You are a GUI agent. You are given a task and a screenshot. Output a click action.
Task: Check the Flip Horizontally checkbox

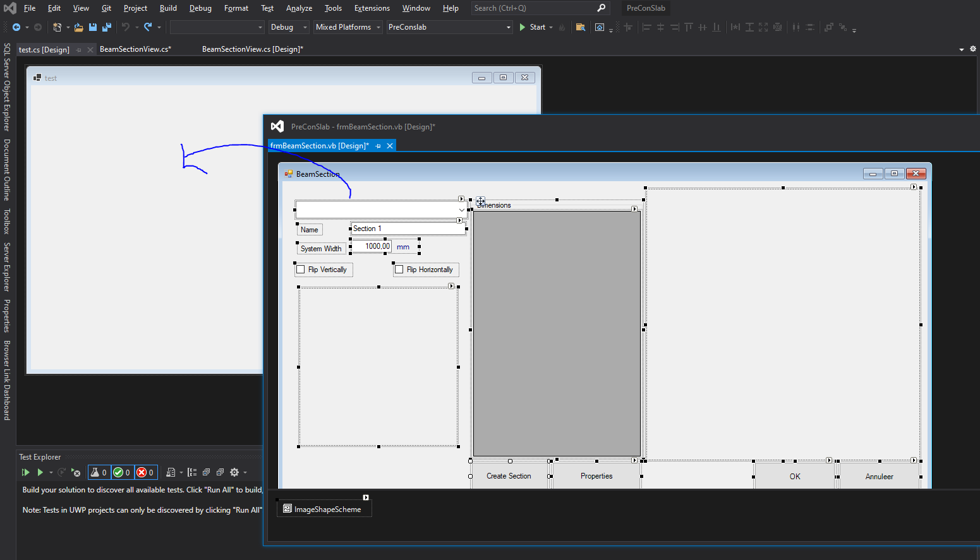coord(399,270)
